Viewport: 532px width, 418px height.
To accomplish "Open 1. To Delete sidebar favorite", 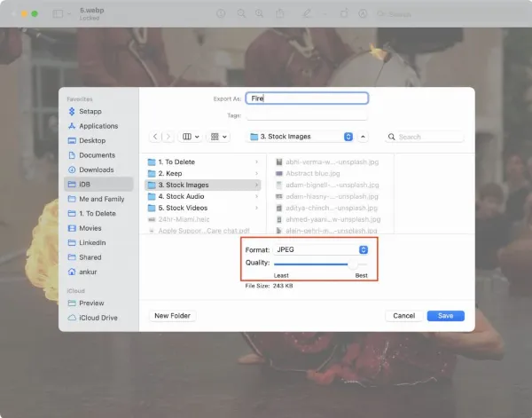I will (x=98, y=214).
